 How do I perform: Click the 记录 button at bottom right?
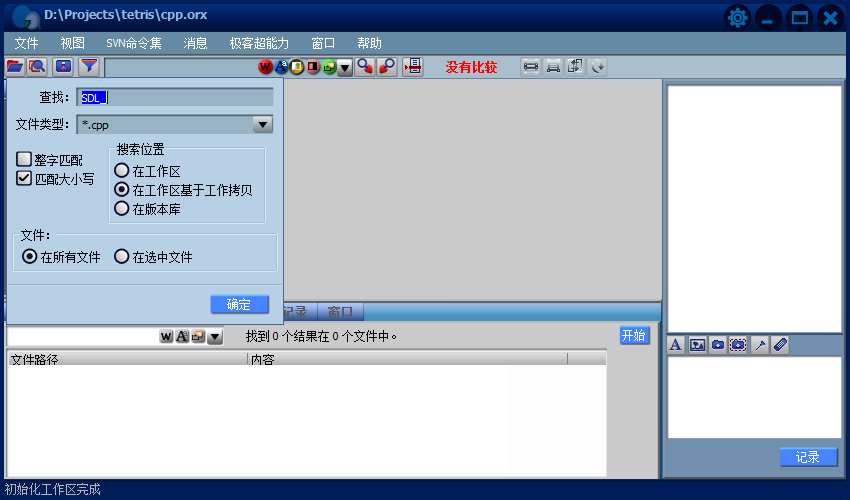coord(808,457)
